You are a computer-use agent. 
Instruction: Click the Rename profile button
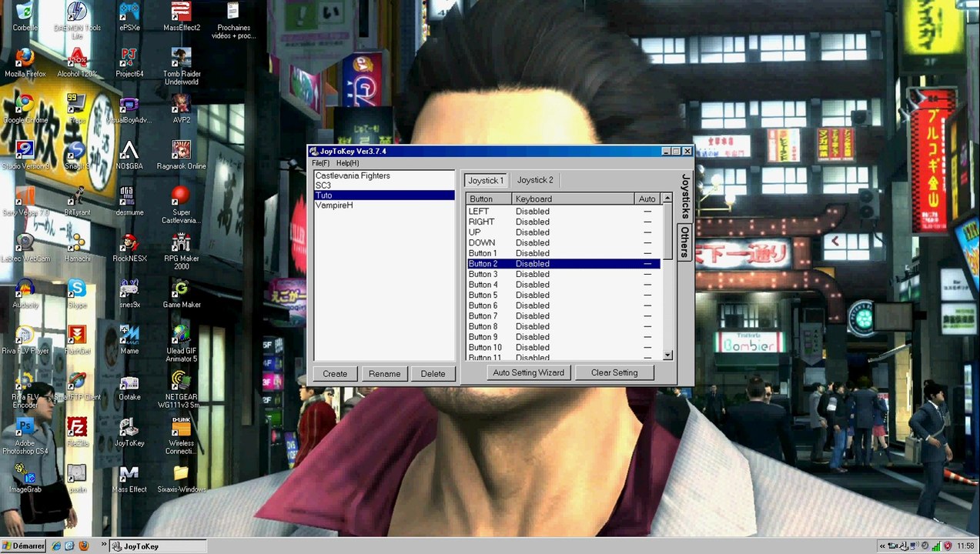pyautogui.click(x=384, y=374)
